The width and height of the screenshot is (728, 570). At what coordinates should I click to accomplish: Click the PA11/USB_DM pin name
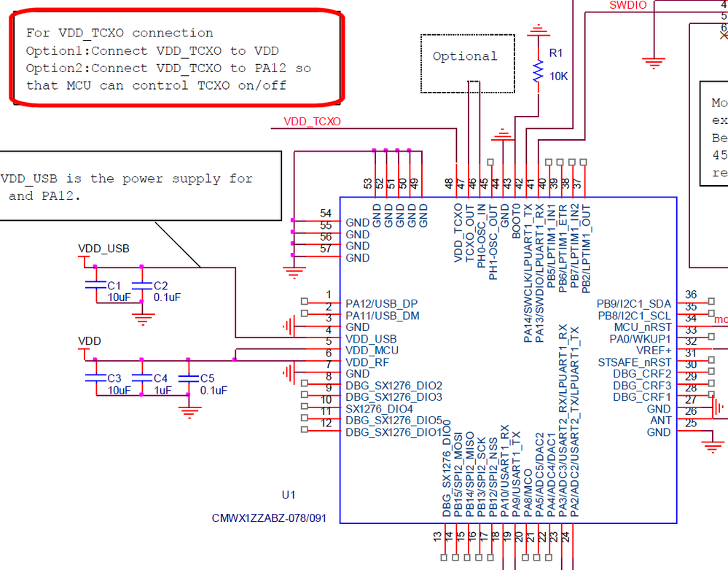point(382,316)
